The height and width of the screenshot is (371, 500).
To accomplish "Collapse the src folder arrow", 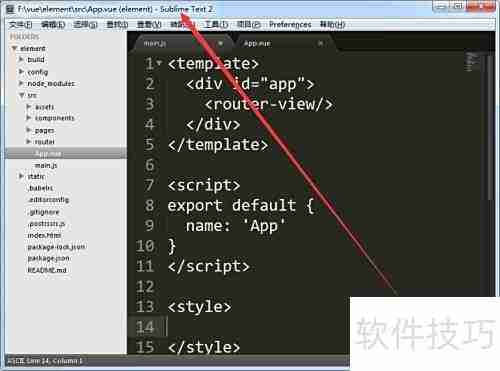I will click(x=22, y=95).
